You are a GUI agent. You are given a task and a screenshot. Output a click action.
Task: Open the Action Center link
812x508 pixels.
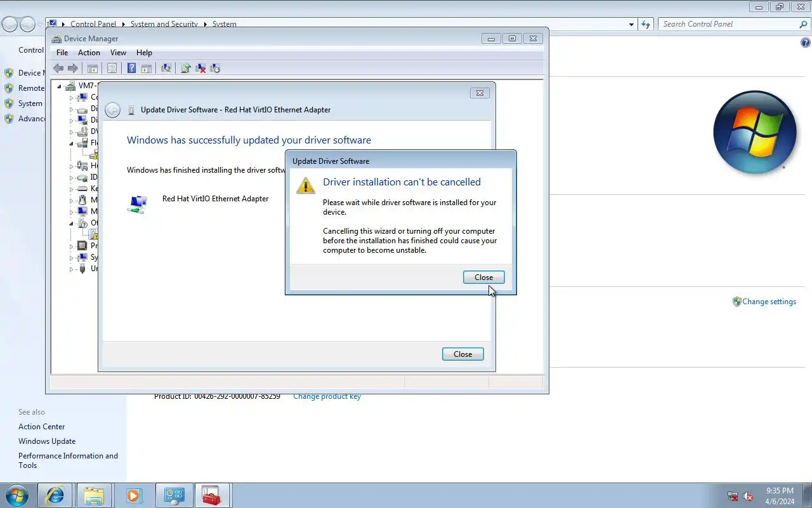(41, 427)
